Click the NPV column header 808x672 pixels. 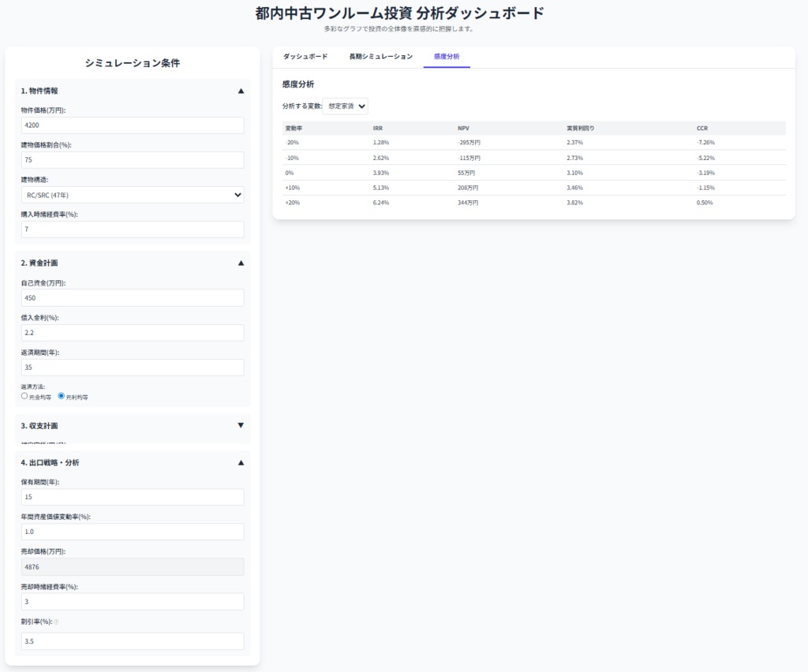pos(463,129)
